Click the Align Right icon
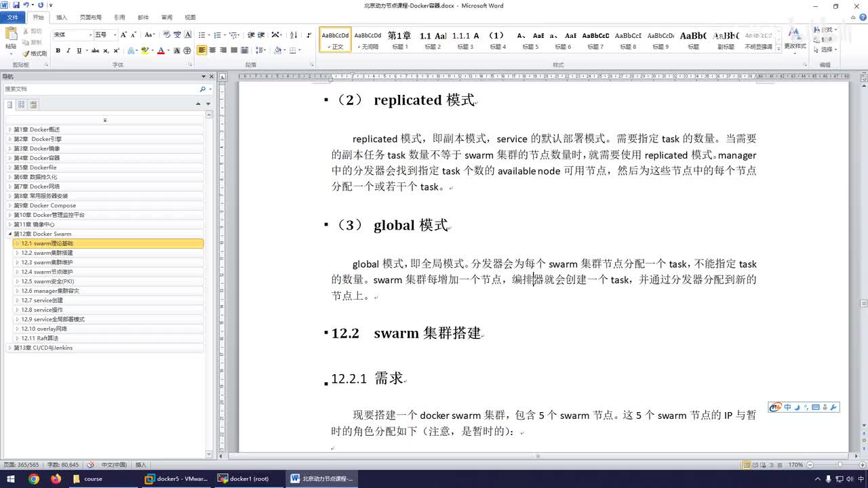This screenshot has height=488, width=868. [x=223, y=50]
